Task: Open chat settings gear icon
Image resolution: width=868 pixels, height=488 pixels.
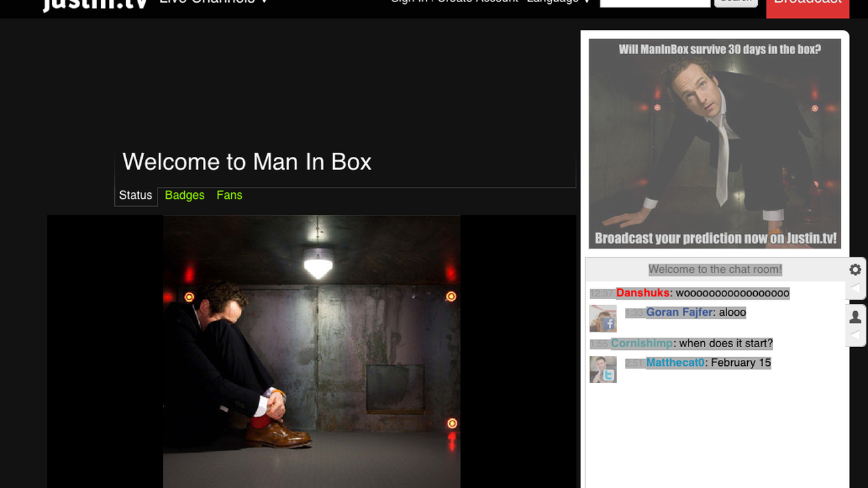Action: point(855,270)
